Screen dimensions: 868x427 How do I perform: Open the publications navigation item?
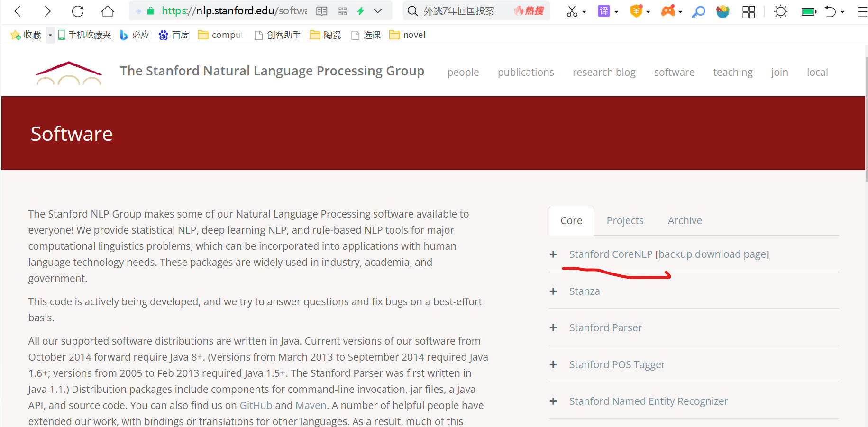tap(526, 72)
